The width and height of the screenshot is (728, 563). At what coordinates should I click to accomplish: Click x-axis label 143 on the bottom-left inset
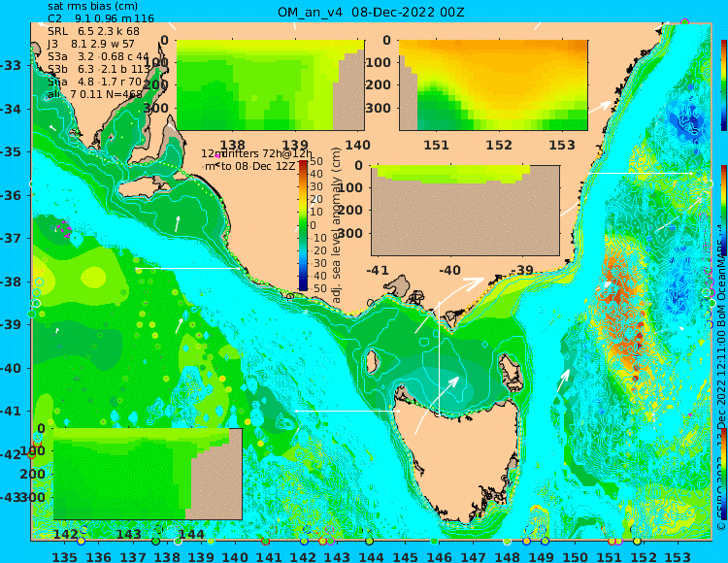click(x=128, y=534)
